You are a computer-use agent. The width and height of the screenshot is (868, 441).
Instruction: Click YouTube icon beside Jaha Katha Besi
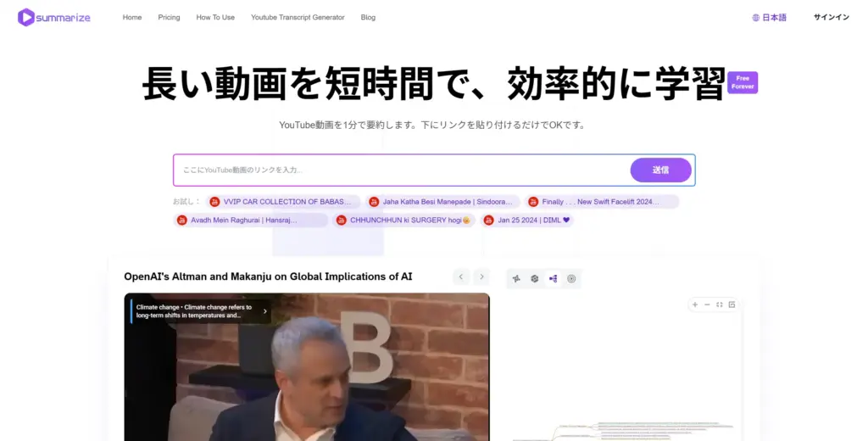[374, 202]
